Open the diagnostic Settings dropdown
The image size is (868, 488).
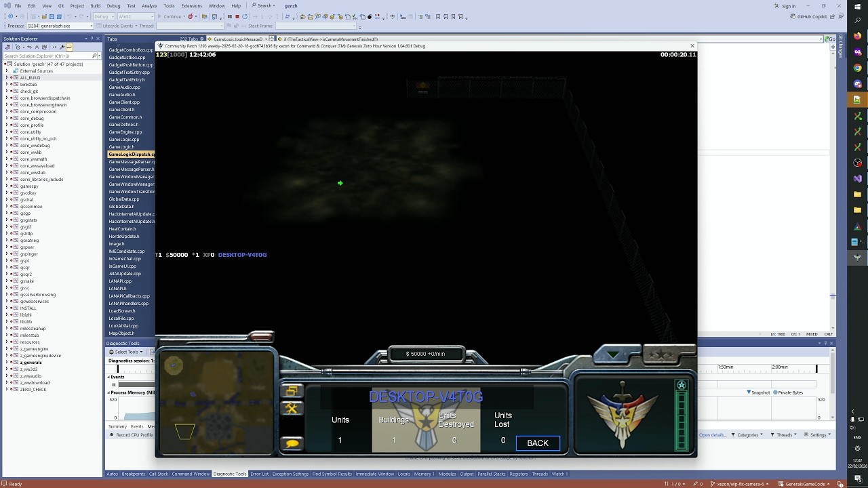818,434
